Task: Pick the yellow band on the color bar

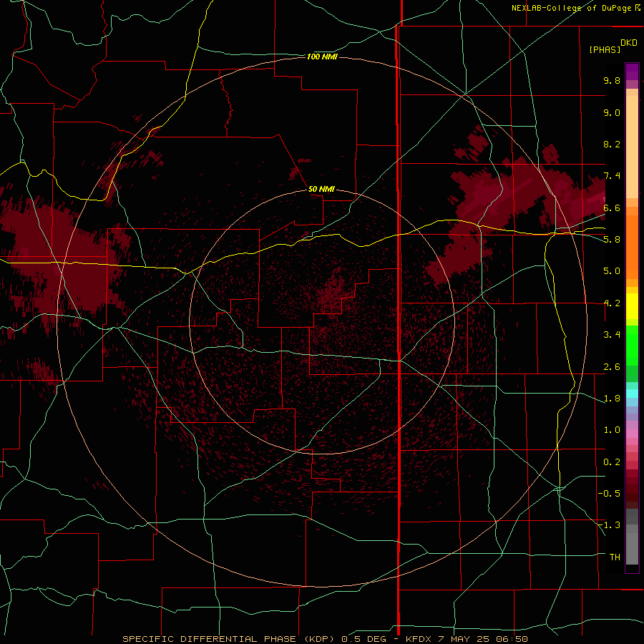Action: click(x=632, y=306)
